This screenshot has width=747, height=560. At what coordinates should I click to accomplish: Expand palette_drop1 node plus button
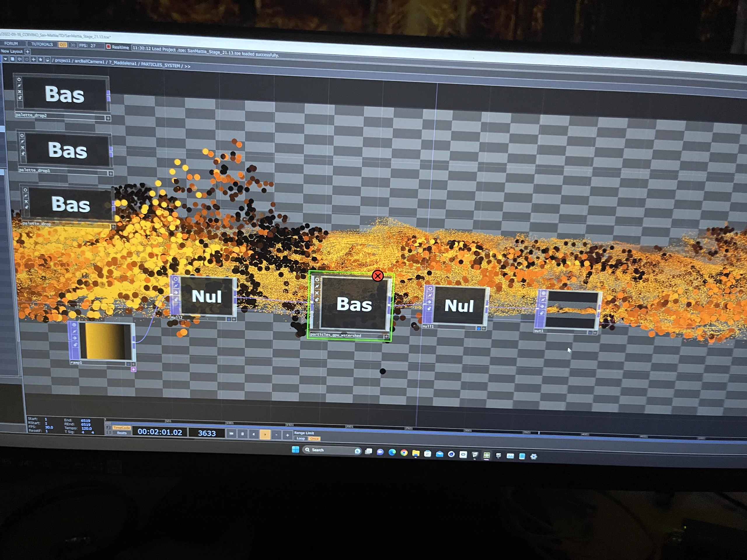point(110,174)
